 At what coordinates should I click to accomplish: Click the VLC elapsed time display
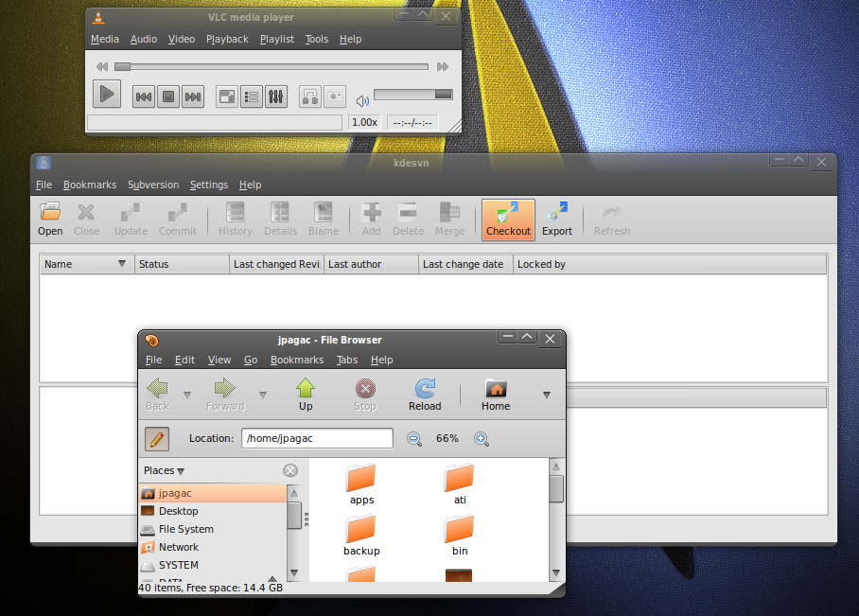tap(412, 122)
